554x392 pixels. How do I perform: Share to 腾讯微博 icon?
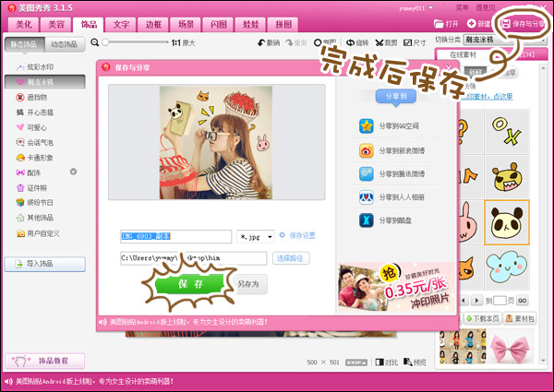pos(367,174)
